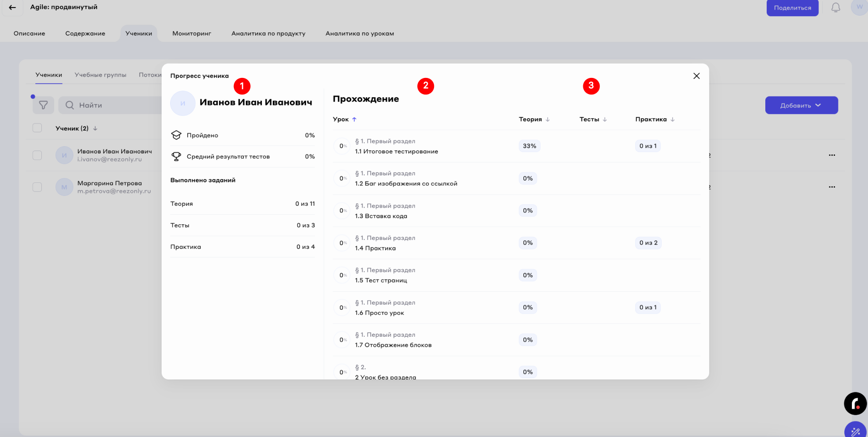This screenshot has width=868, height=437.
Task: Check the box for Иванов Иван Иванович
Action: click(37, 155)
